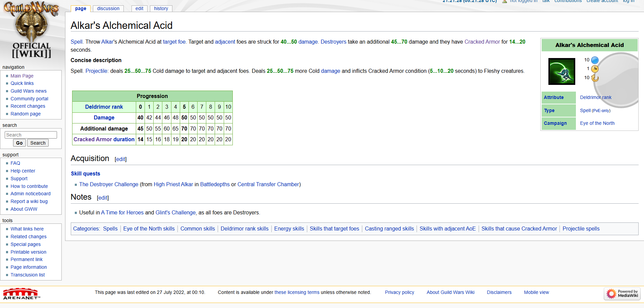Open What links here tool
The width and height of the screenshot is (644, 308).
(x=27, y=229)
